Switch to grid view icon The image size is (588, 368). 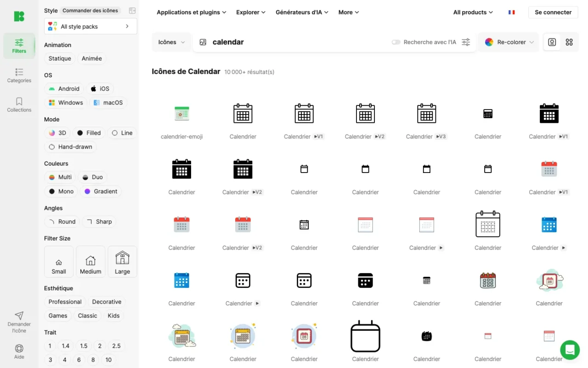(x=569, y=42)
